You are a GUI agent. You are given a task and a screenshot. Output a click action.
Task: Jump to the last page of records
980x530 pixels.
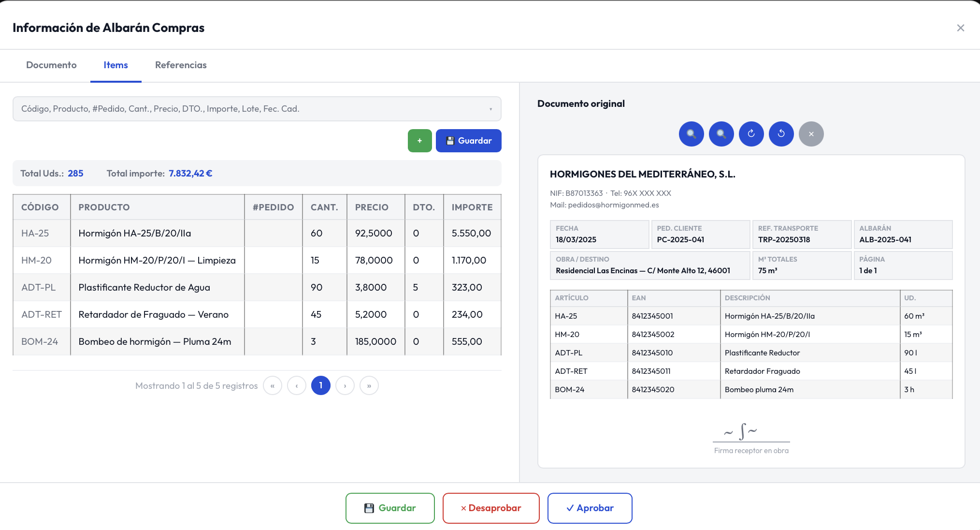pos(369,386)
